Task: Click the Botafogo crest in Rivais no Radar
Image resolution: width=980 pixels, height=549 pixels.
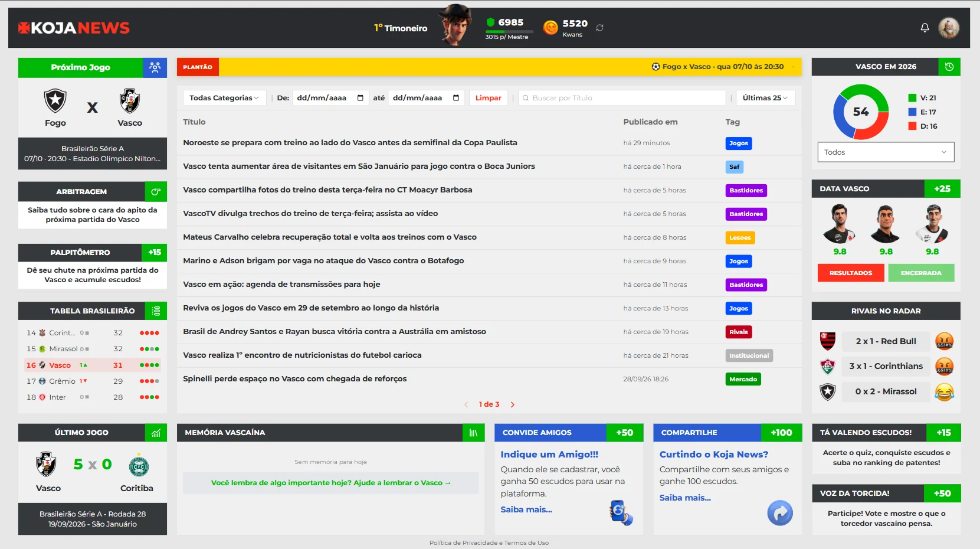Action: pos(828,392)
